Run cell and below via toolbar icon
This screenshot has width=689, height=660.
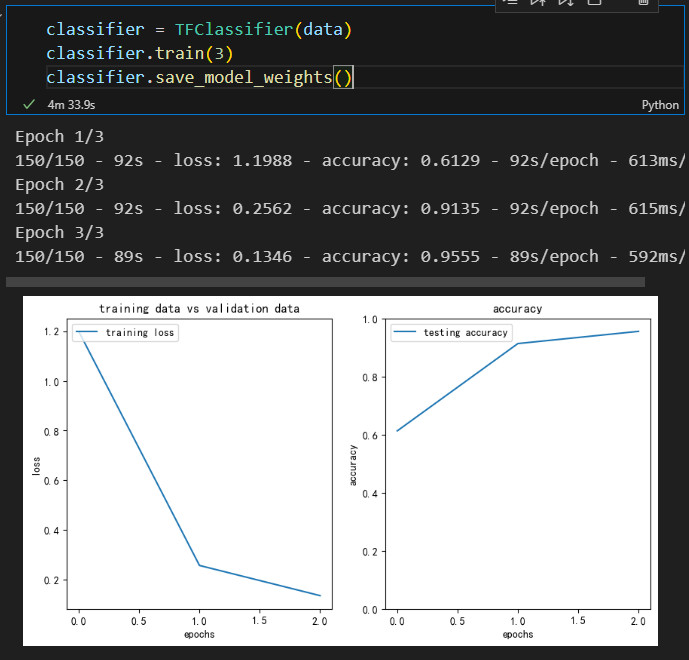566,3
